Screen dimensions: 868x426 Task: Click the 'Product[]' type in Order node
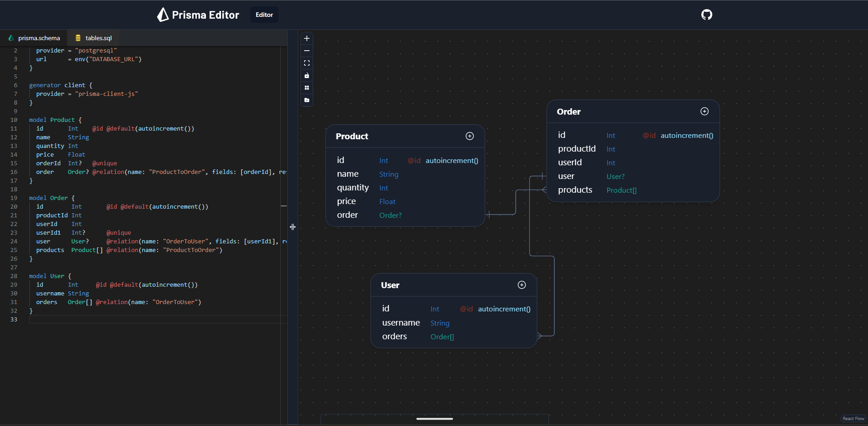pyautogui.click(x=621, y=190)
